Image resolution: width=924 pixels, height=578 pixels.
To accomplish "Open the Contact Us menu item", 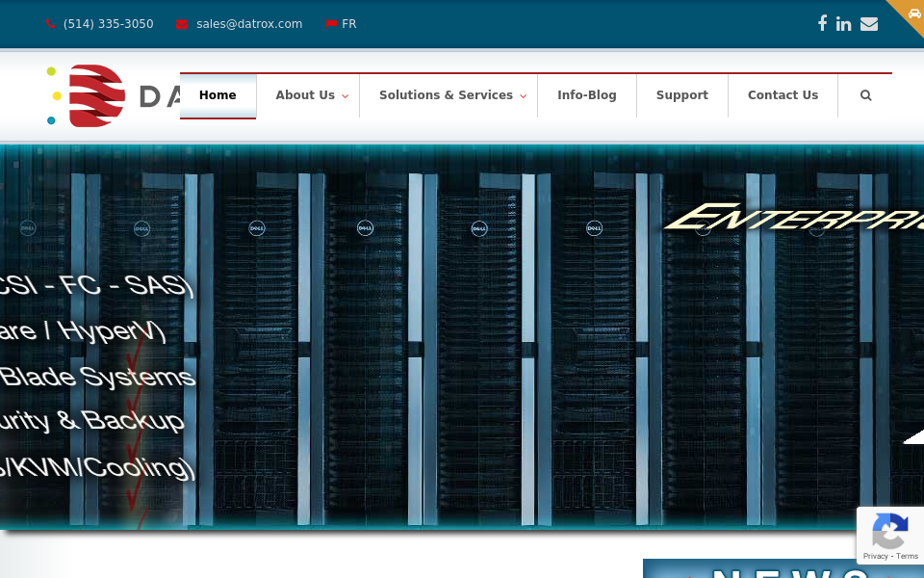I will point(783,95).
